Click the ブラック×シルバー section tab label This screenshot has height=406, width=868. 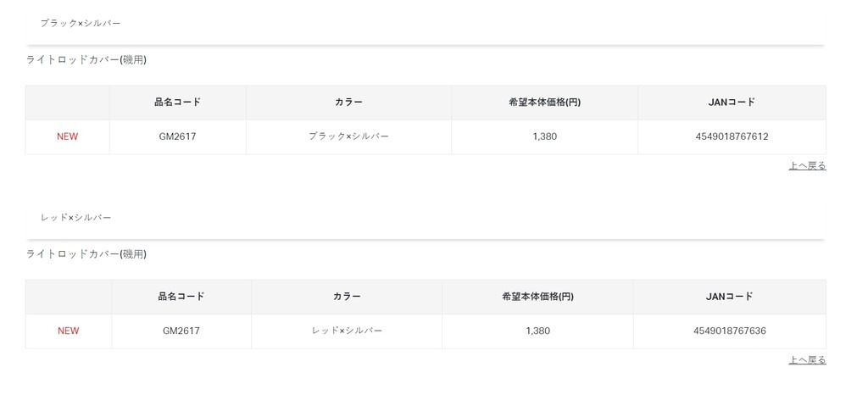(81, 23)
